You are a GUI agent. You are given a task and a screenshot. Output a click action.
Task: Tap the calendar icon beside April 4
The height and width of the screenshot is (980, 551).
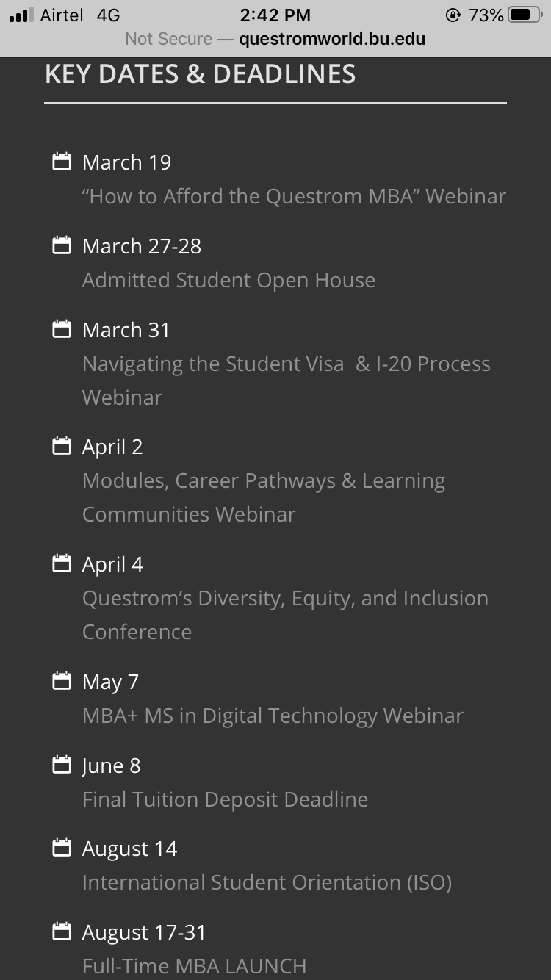[x=62, y=563]
